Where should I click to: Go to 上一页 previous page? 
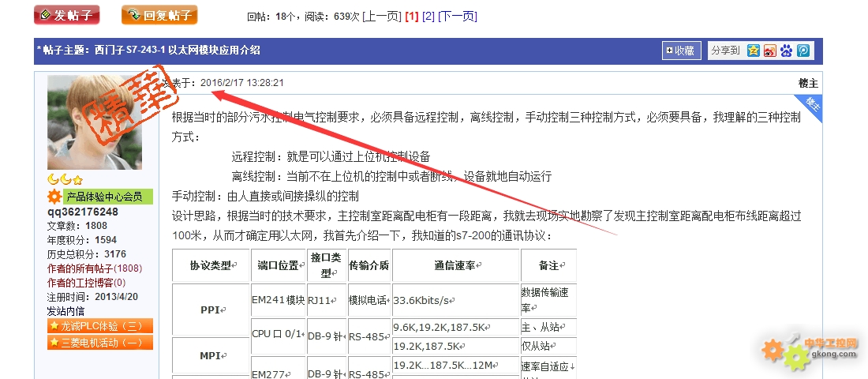pos(381,17)
